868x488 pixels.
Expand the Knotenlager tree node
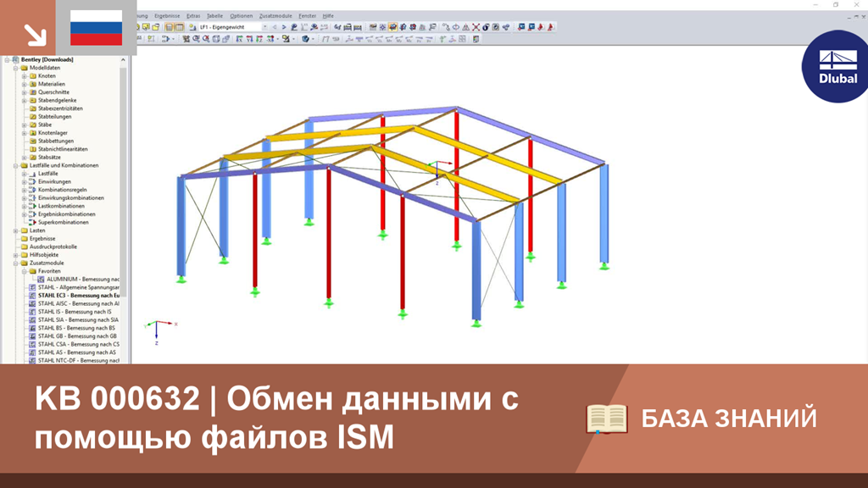25,133
